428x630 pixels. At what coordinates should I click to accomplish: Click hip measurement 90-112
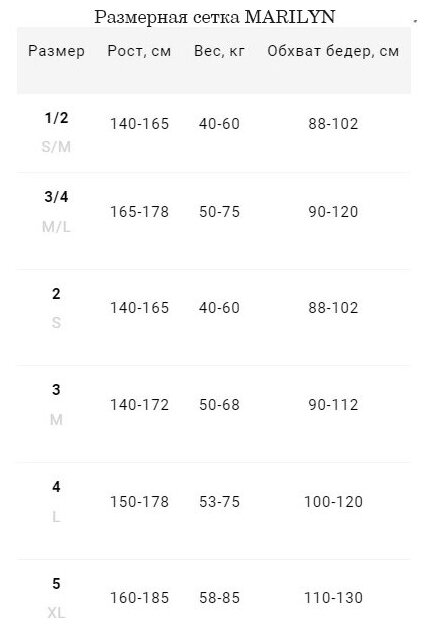pos(333,405)
